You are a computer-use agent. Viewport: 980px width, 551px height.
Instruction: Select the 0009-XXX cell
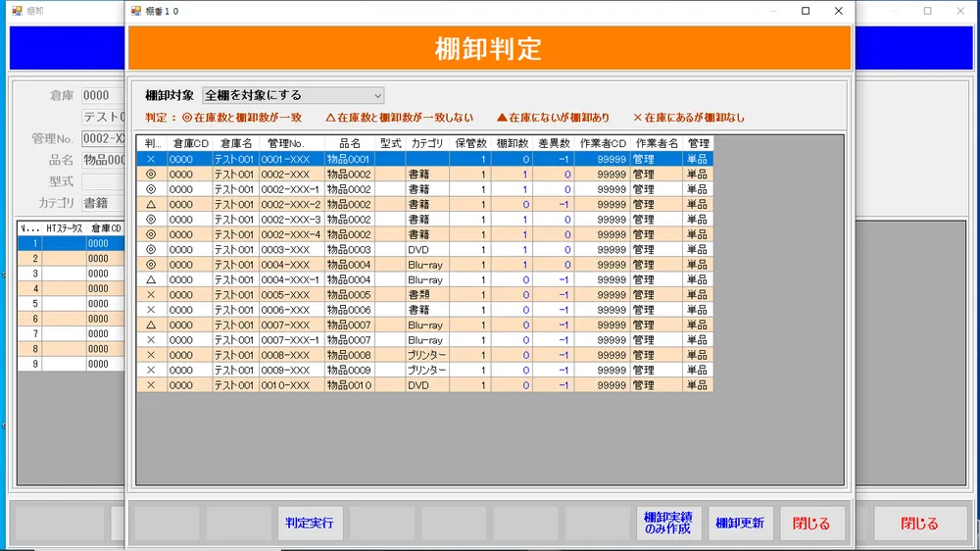[292, 371]
